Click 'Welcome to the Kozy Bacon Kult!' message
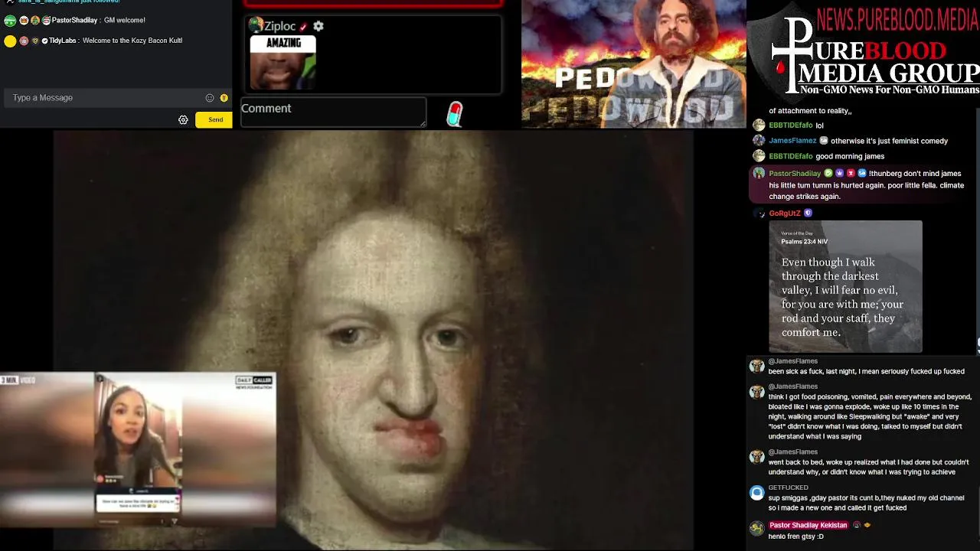Screen dimensions: 980x551 coord(132,41)
